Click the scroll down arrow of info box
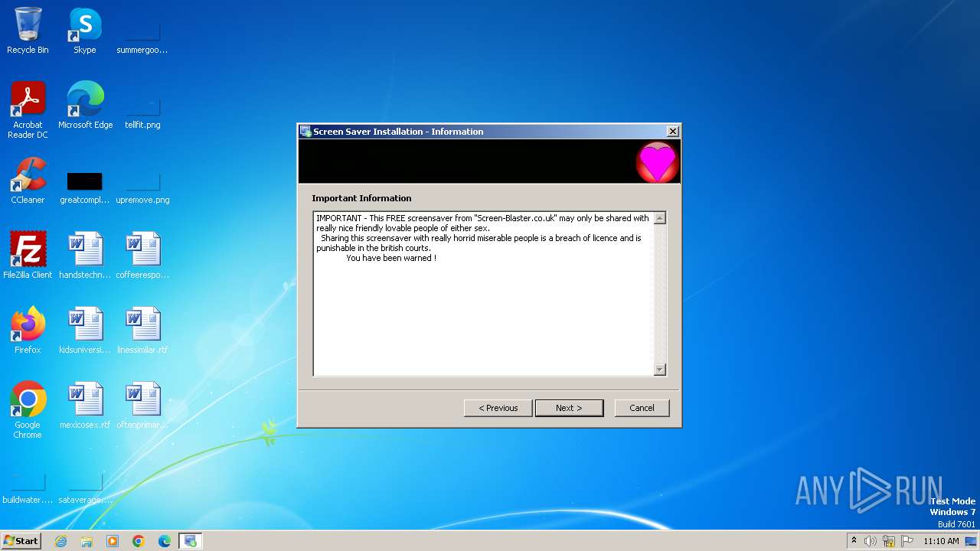 click(x=660, y=370)
